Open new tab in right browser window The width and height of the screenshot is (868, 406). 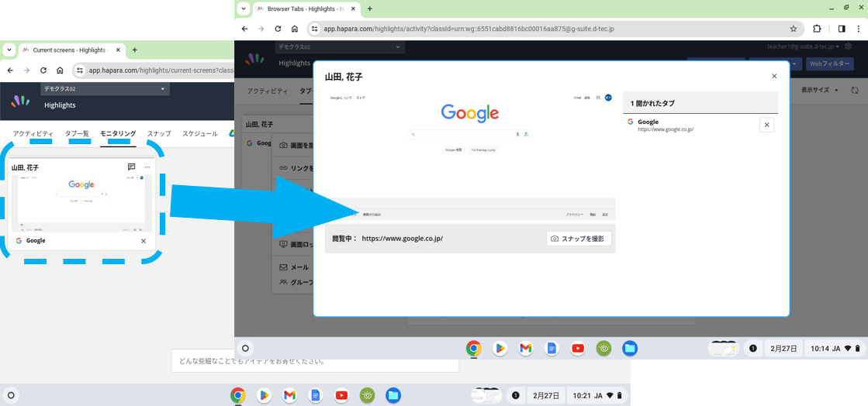[370, 9]
